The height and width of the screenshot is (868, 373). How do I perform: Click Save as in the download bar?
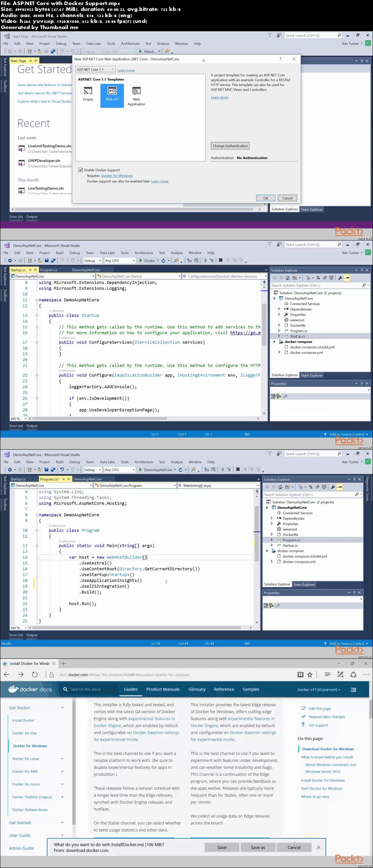point(258,847)
